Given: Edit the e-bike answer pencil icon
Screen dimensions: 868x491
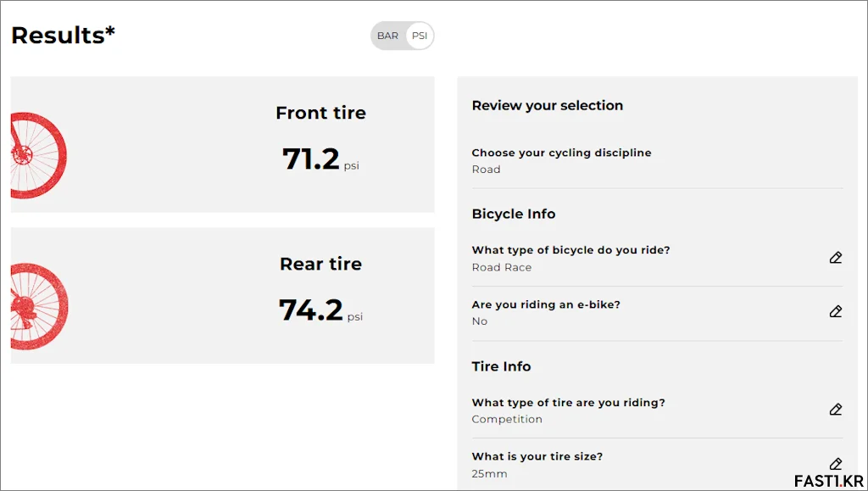Looking at the screenshot, I should [x=835, y=311].
